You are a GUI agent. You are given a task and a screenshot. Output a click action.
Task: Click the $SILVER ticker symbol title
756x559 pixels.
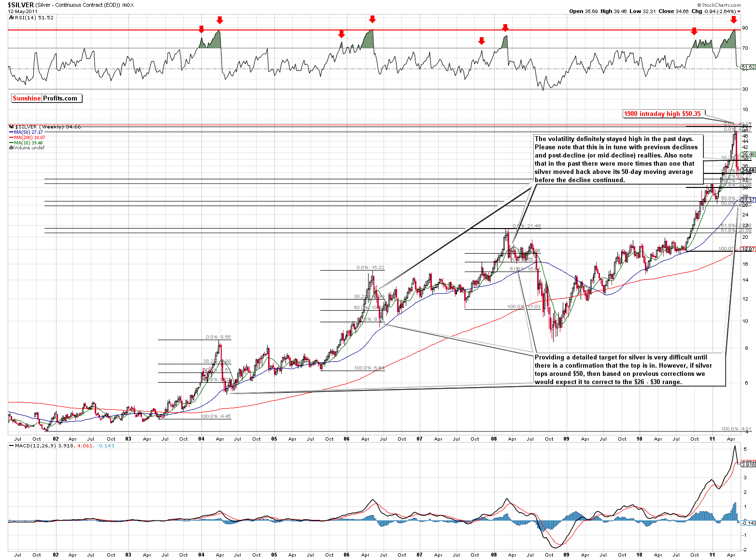coord(21,5)
